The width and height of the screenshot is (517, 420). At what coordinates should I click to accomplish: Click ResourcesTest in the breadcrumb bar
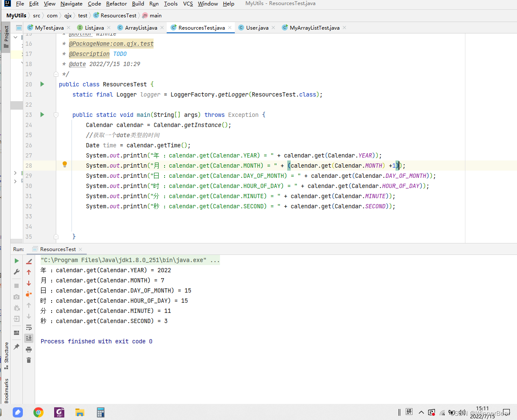[115, 16]
